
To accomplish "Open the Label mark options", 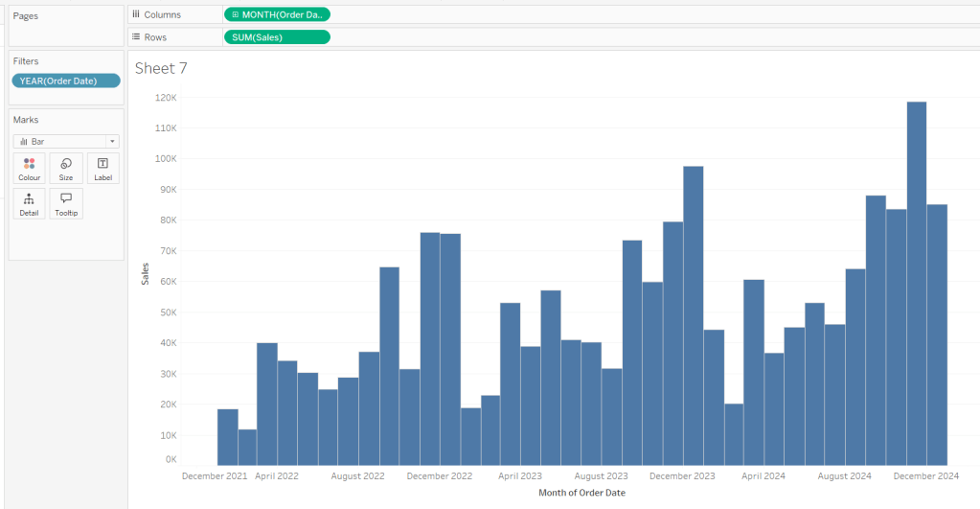I will [103, 169].
